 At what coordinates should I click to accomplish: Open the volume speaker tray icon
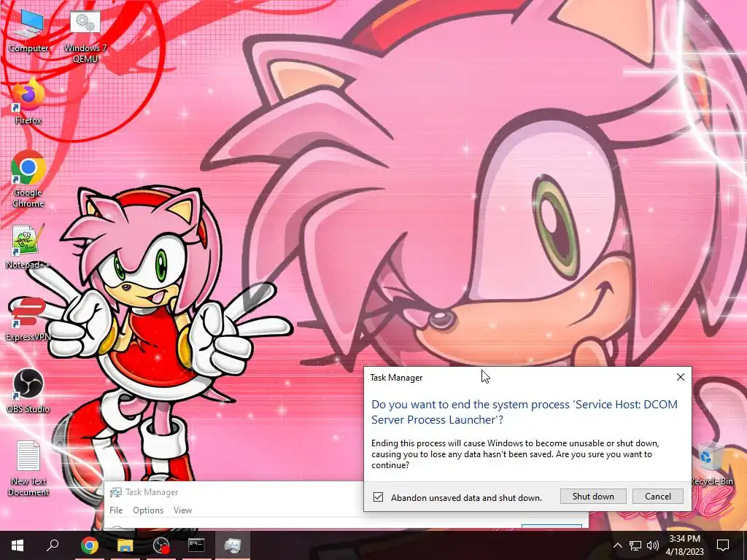(x=653, y=545)
